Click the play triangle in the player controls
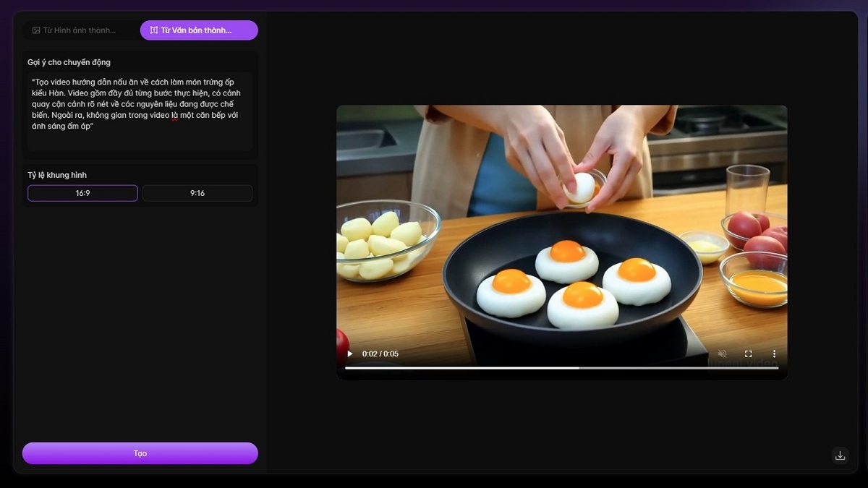 [x=349, y=354]
